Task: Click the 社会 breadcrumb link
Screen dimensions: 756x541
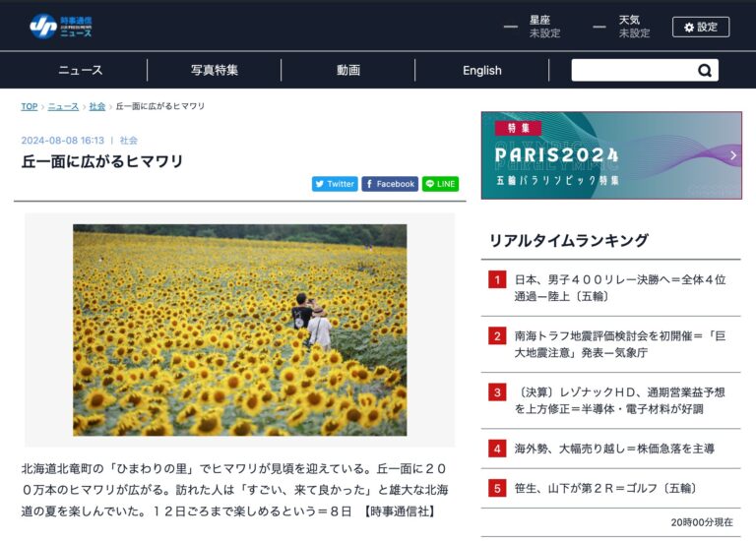Action: 96,106
